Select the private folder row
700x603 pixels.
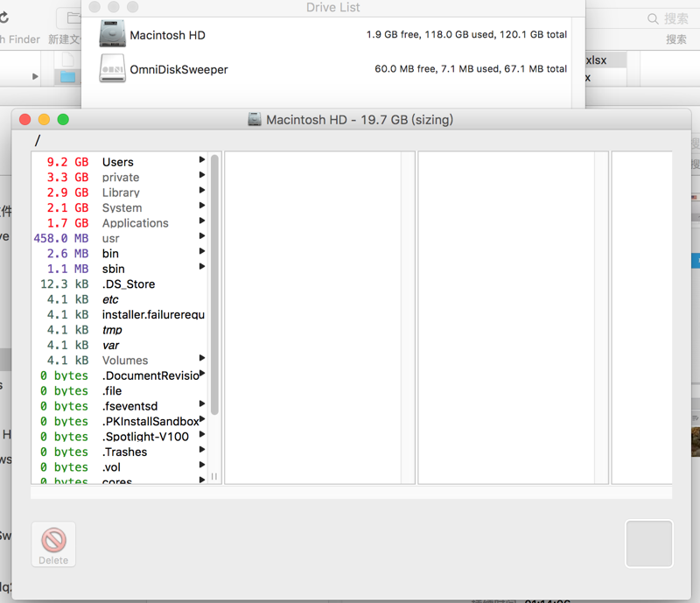point(119,178)
